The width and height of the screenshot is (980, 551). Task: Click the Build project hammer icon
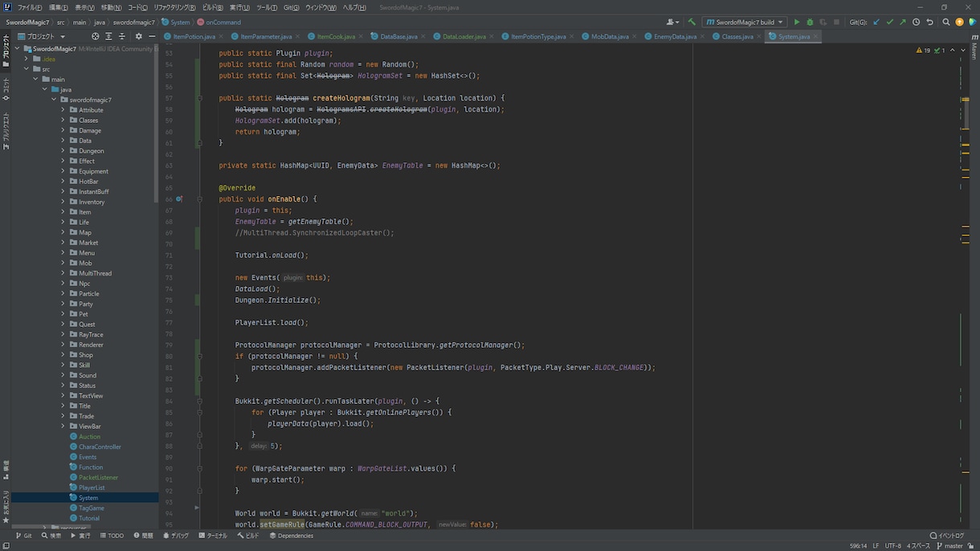(x=692, y=22)
